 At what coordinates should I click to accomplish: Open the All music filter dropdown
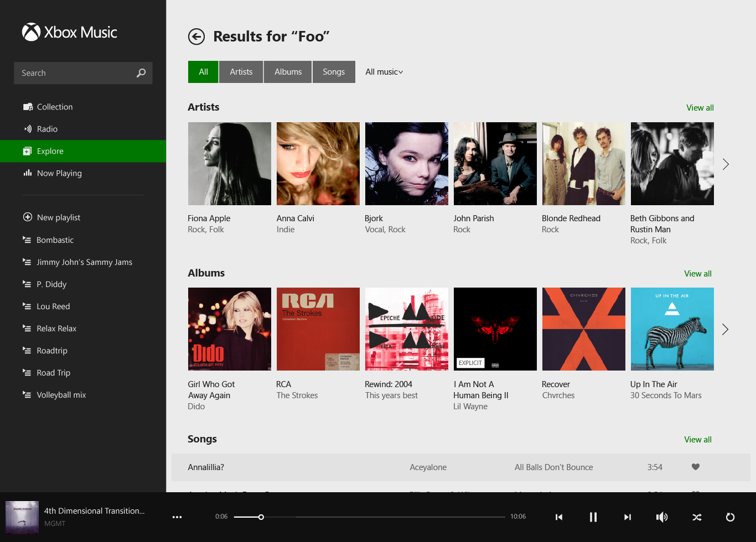(384, 72)
